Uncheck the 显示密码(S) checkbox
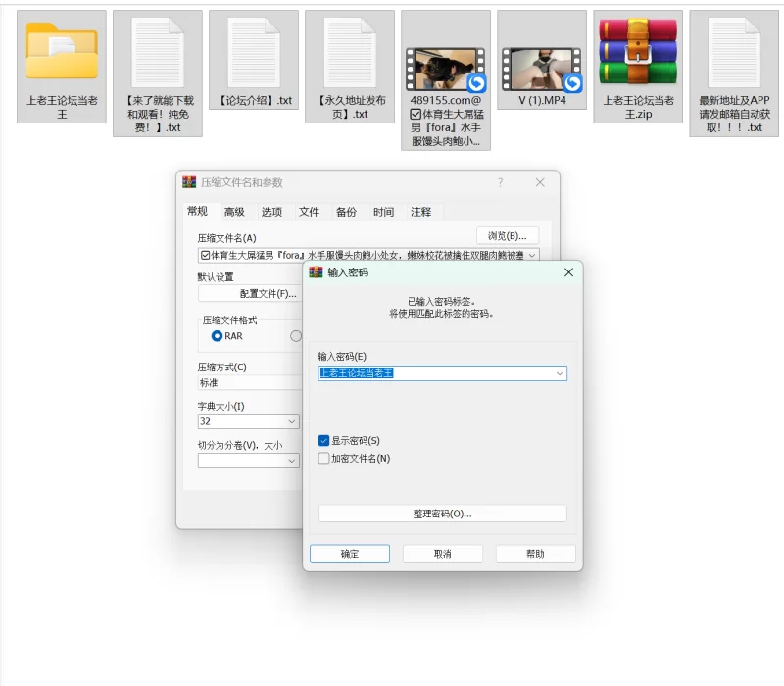 click(x=323, y=440)
